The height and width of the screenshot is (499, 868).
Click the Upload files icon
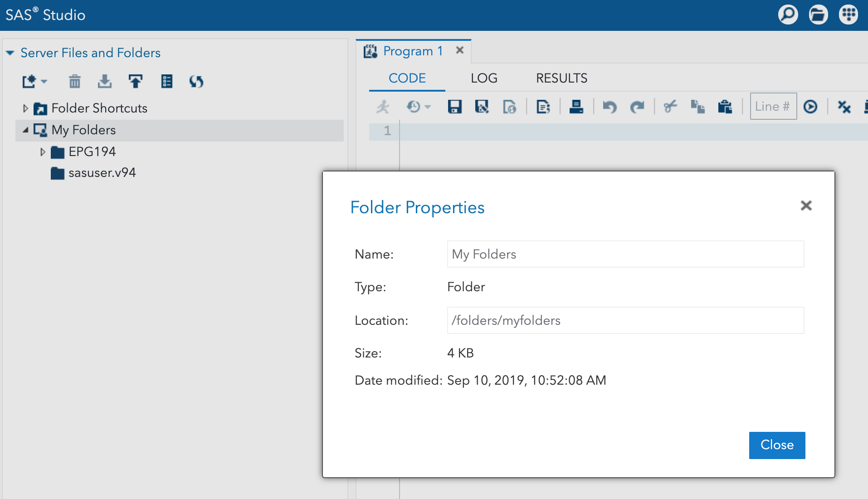135,82
